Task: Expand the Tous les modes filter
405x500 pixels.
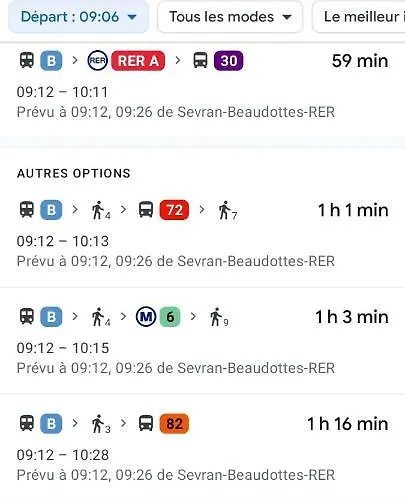Action: pyautogui.click(x=230, y=17)
